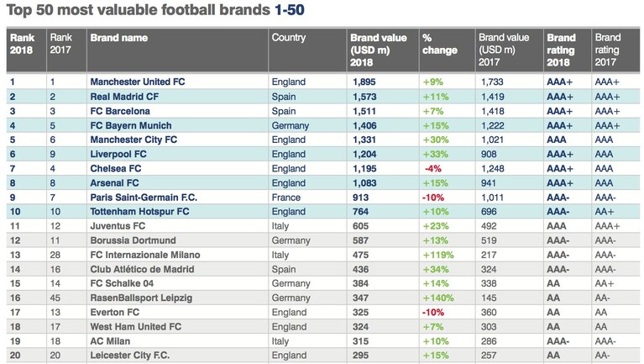644x364 pixels.
Task: Click the Country column header
Action: coord(288,38)
